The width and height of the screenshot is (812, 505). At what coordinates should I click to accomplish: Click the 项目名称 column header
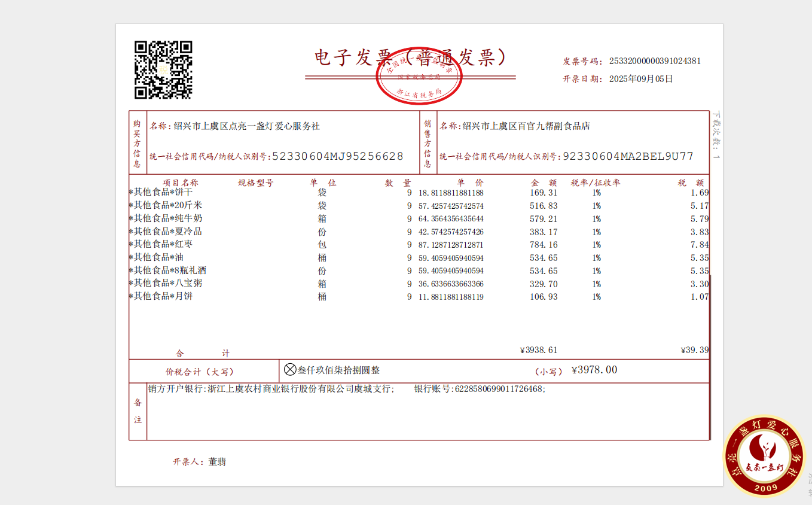tap(181, 182)
